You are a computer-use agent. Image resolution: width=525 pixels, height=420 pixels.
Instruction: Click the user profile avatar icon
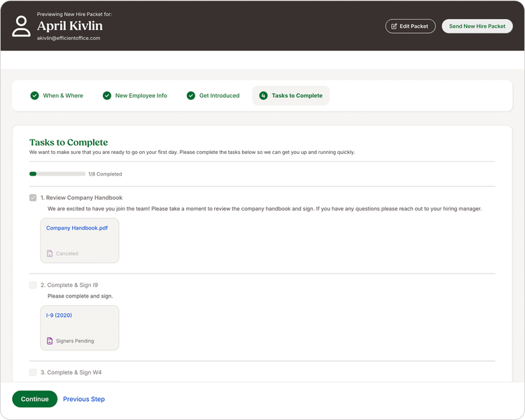[x=22, y=26]
